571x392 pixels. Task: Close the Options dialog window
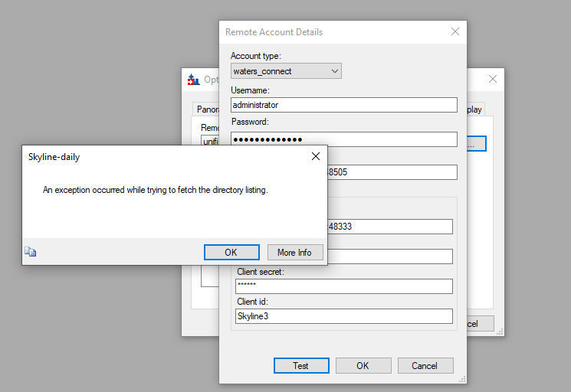pyautogui.click(x=493, y=79)
